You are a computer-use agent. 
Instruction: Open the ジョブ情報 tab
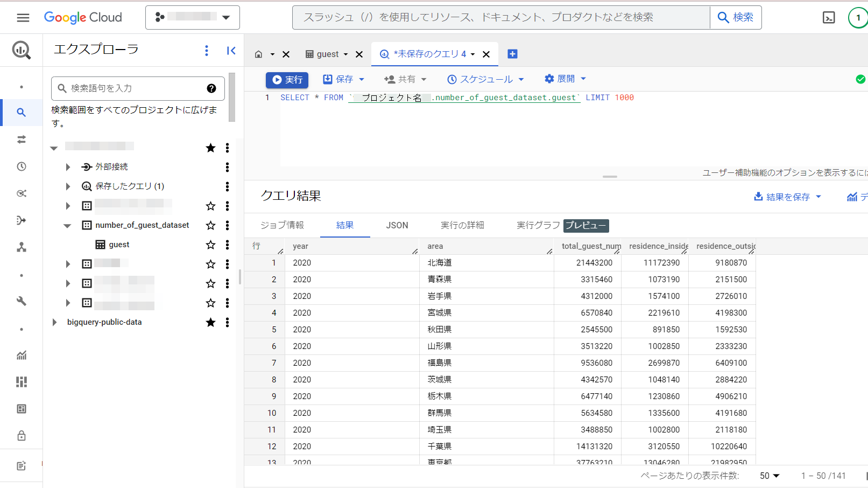coord(282,225)
